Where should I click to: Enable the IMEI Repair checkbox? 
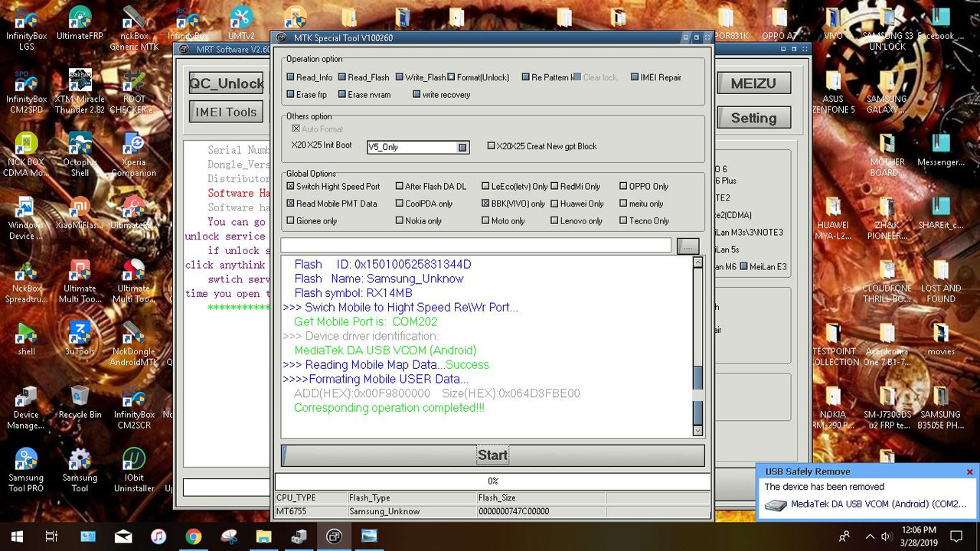(635, 77)
